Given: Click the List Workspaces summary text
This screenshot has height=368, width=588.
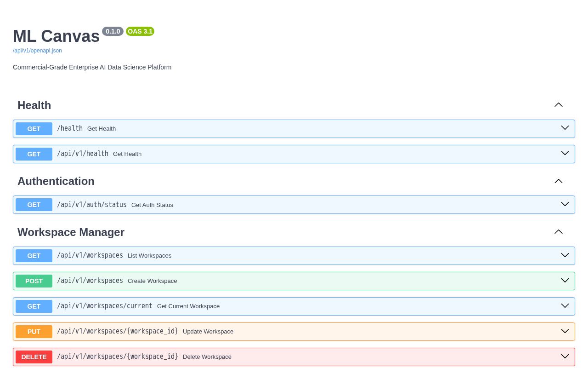Looking at the screenshot, I should pyautogui.click(x=149, y=256).
